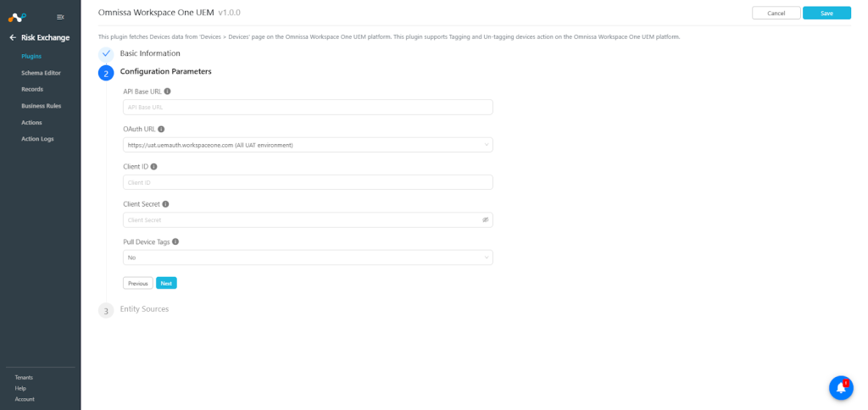868x410 pixels.
Task: Click the Pull Device Tags info icon
Action: (175, 241)
